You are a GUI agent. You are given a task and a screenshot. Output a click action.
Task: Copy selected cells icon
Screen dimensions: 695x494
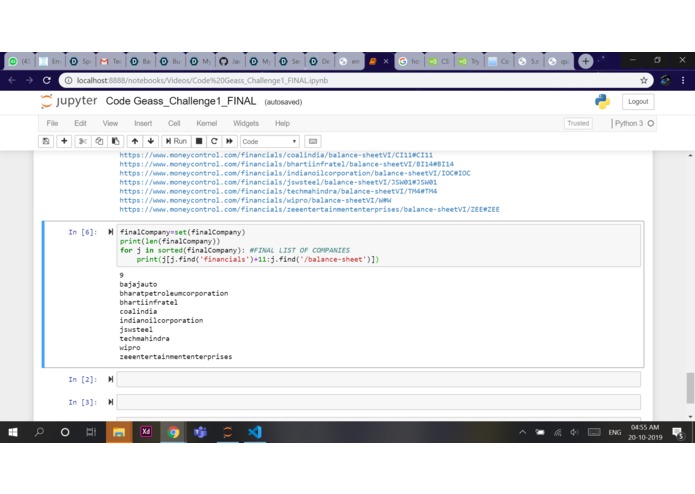point(99,141)
